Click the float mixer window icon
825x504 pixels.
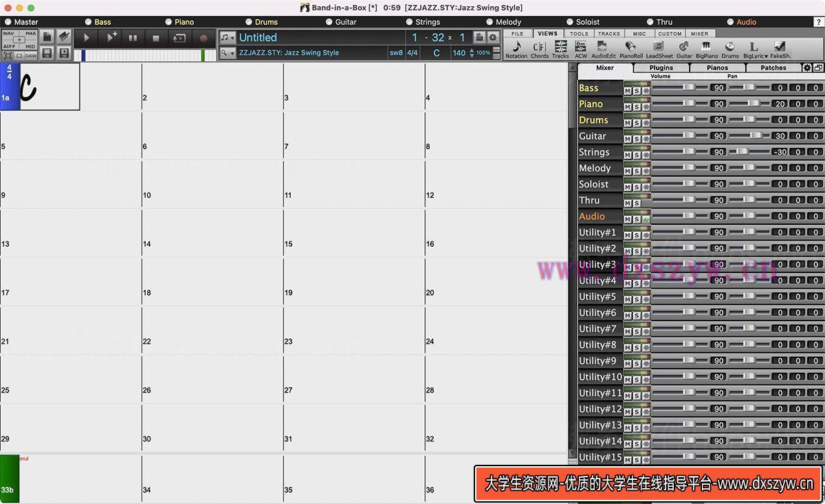[x=818, y=68]
